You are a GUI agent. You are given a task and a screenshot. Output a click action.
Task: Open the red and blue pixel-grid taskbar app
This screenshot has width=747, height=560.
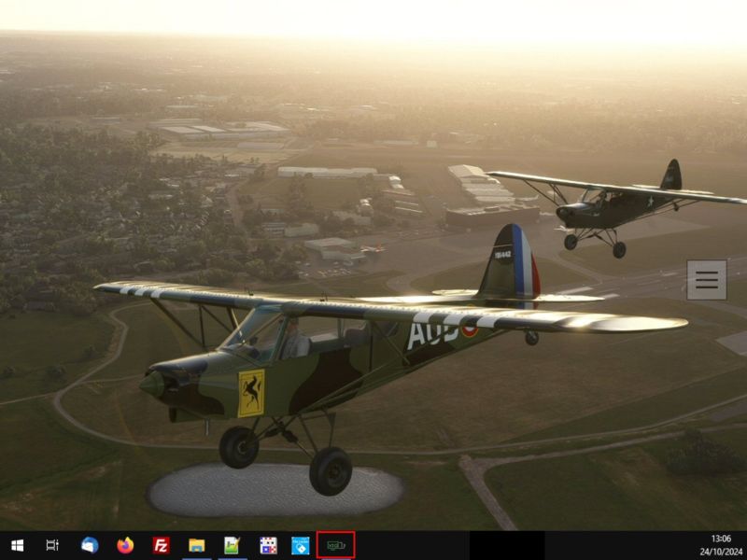coord(268,545)
